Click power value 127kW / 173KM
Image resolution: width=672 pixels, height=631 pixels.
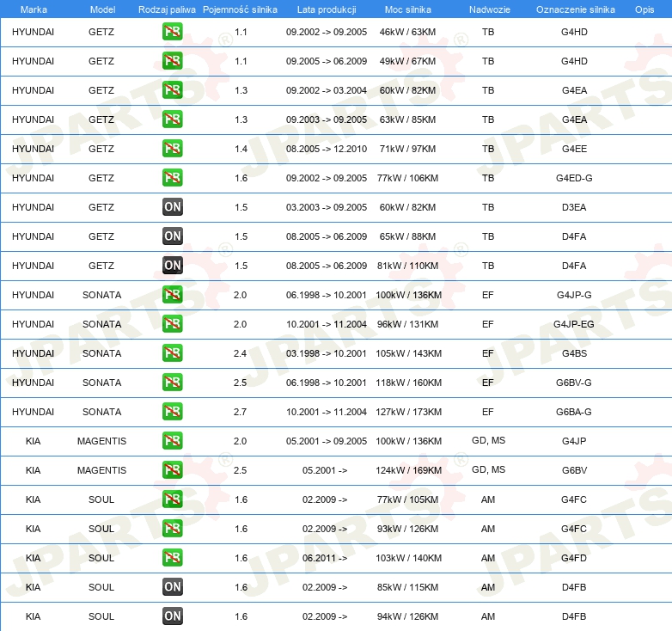pos(408,412)
